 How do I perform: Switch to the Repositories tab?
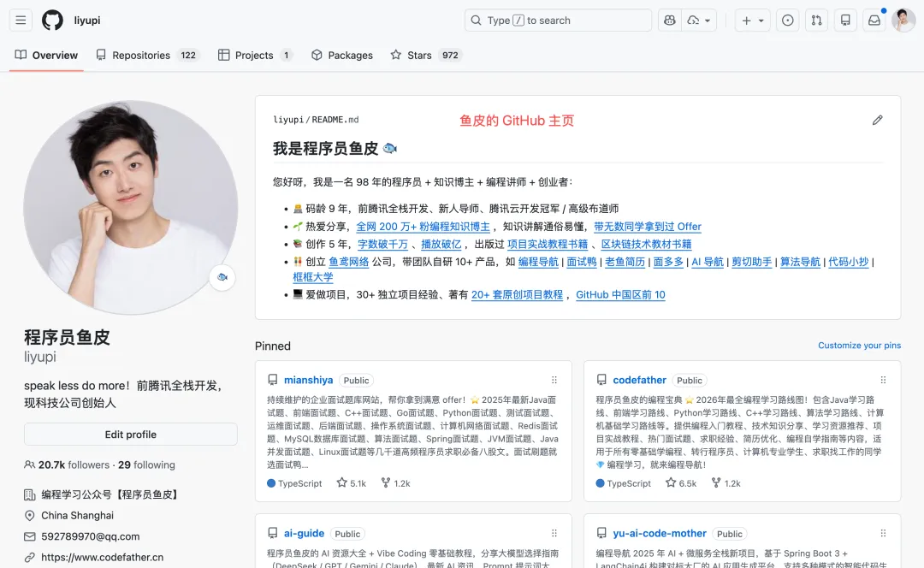coord(147,55)
